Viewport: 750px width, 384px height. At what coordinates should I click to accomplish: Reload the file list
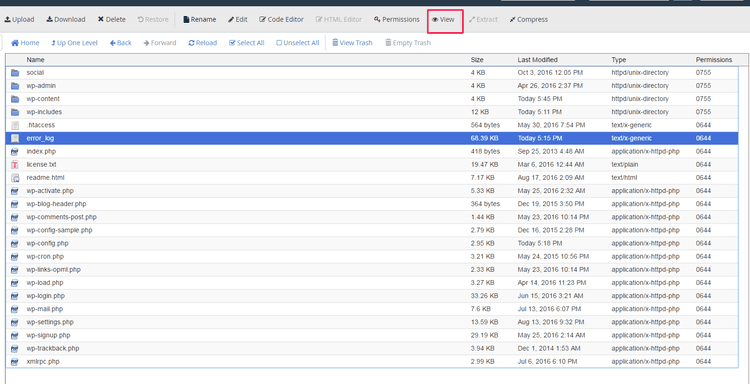[x=202, y=43]
